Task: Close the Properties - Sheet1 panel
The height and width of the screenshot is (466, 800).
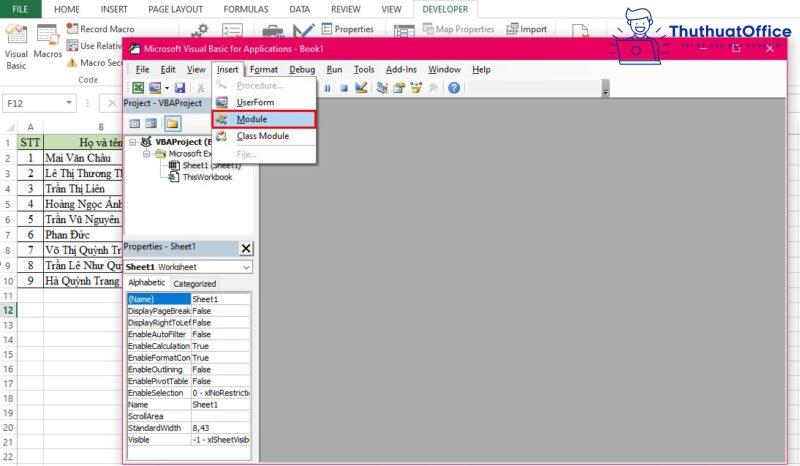Action: point(246,248)
